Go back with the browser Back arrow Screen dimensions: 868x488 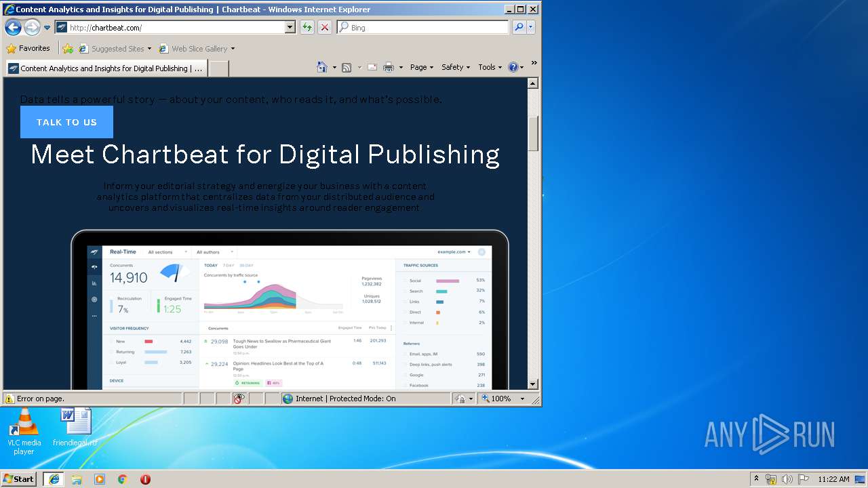tap(13, 27)
